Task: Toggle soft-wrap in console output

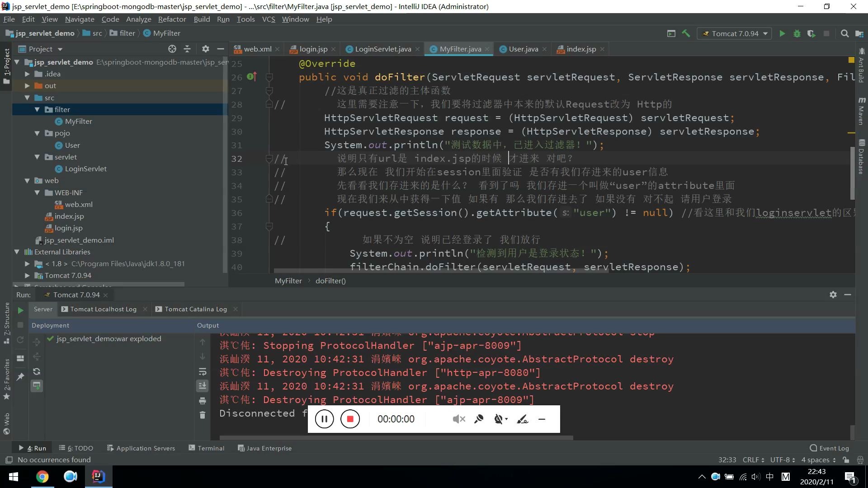Action: 203,372
